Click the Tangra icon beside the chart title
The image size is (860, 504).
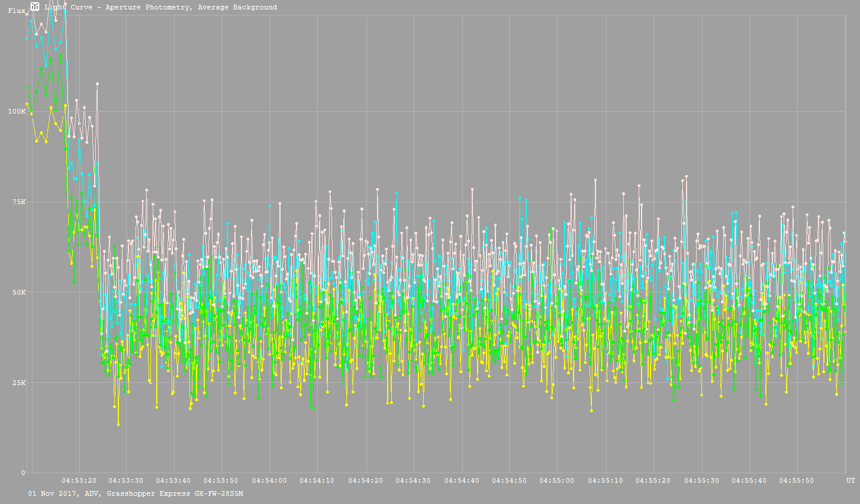coord(35,7)
